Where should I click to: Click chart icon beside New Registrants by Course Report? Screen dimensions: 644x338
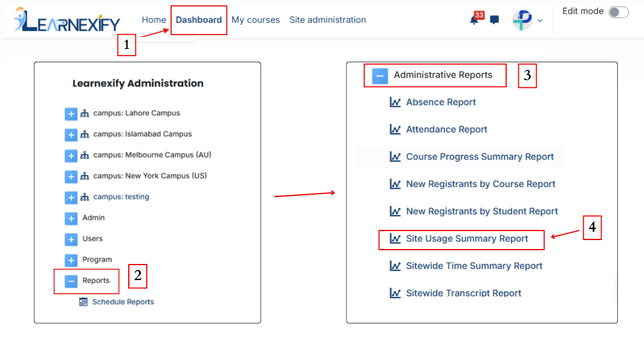click(395, 184)
